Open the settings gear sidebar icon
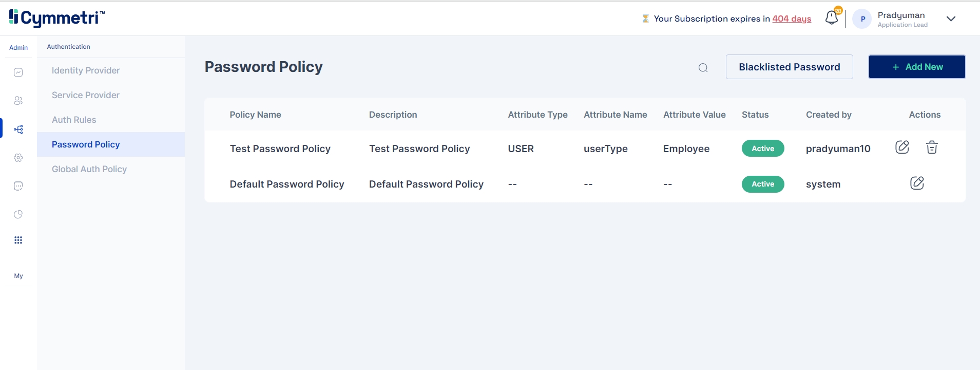Viewport: 980px width, 370px height. tap(18, 158)
